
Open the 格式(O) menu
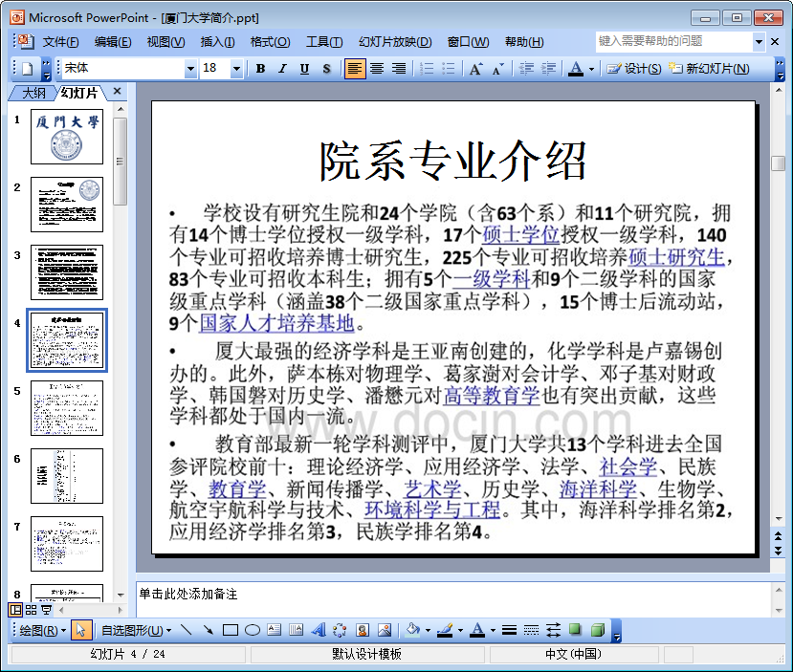pyautogui.click(x=270, y=42)
